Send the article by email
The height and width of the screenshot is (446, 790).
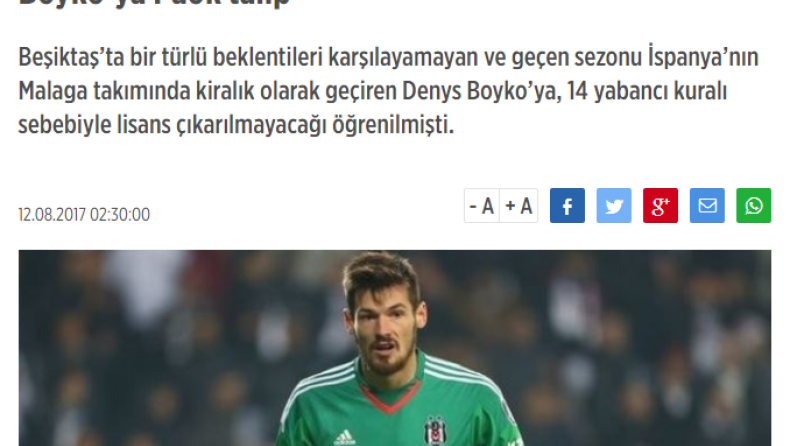(707, 206)
